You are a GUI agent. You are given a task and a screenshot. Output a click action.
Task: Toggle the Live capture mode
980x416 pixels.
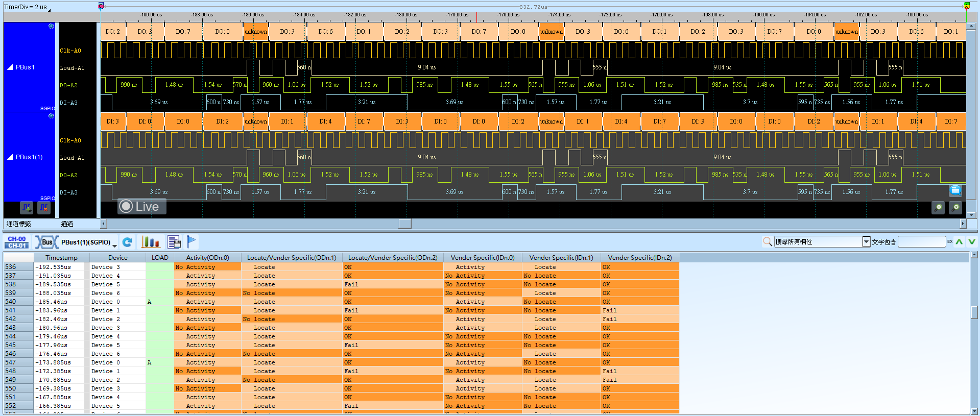tap(141, 206)
